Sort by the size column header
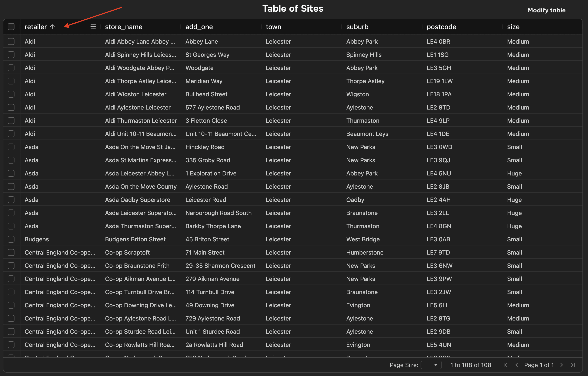This screenshot has height=376, width=588. click(x=513, y=27)
